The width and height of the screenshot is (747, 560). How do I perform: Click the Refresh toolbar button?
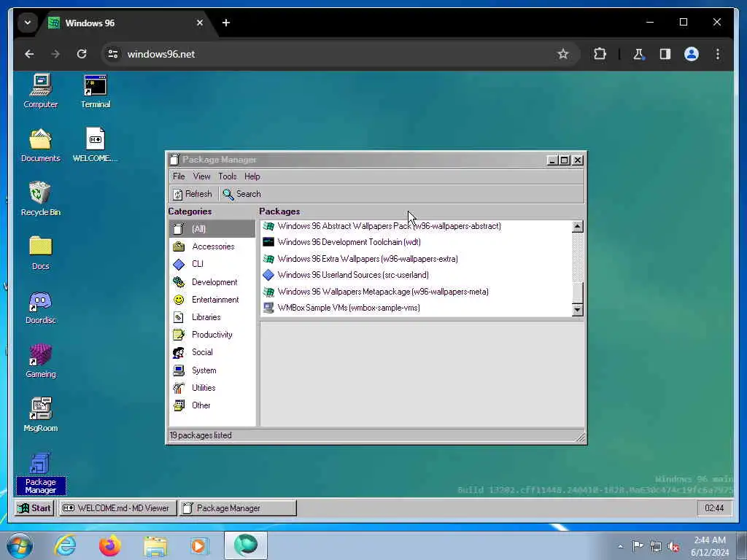coord(193,194)
